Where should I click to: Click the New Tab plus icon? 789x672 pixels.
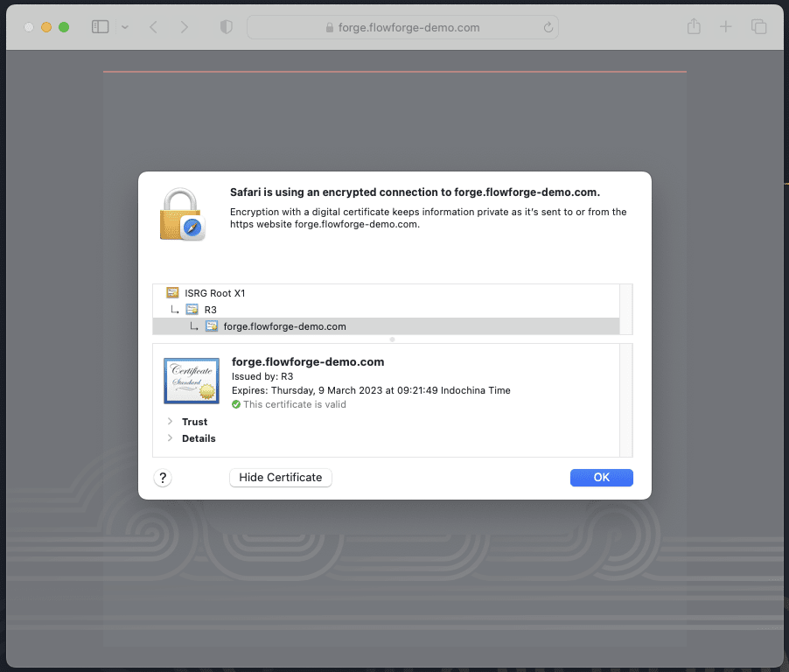point(726,27)
